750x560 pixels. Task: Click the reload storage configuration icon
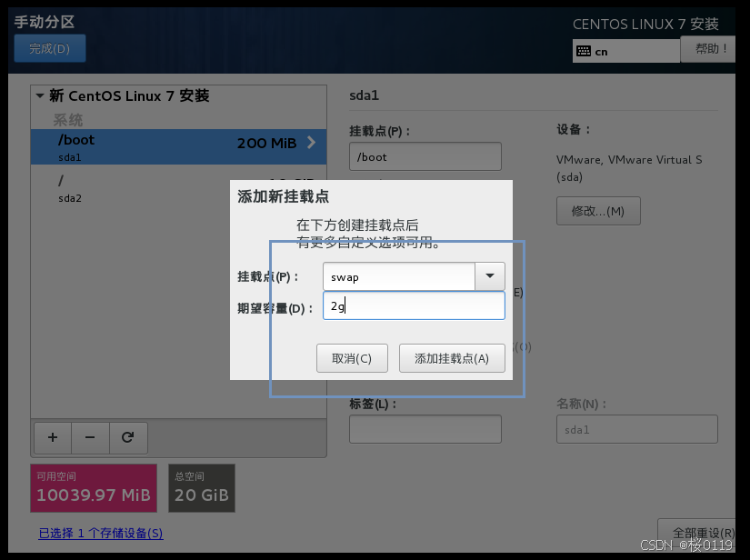pos(127,437)
